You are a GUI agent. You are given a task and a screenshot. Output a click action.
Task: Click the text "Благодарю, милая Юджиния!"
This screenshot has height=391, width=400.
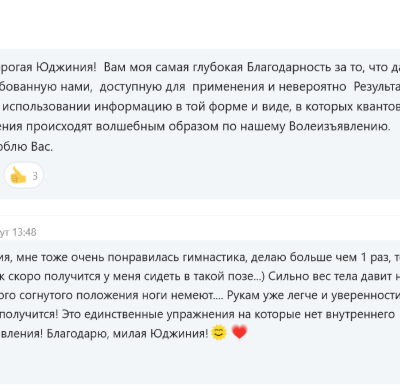(127, 333)
